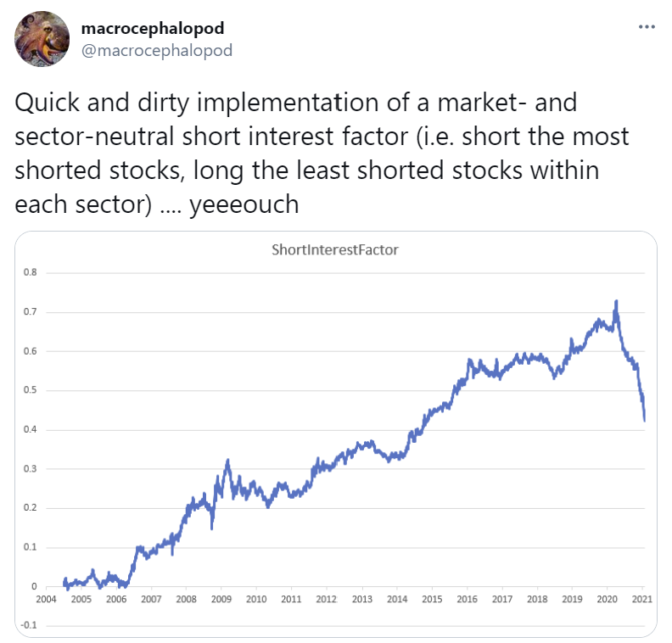Click the 2009 spike on the blue line

(x=227, y=461)
